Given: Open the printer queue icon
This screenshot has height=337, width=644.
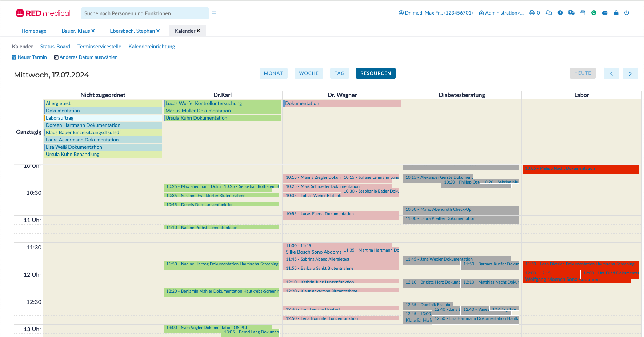Looking at the screenshot, I should tap(532, 13).
